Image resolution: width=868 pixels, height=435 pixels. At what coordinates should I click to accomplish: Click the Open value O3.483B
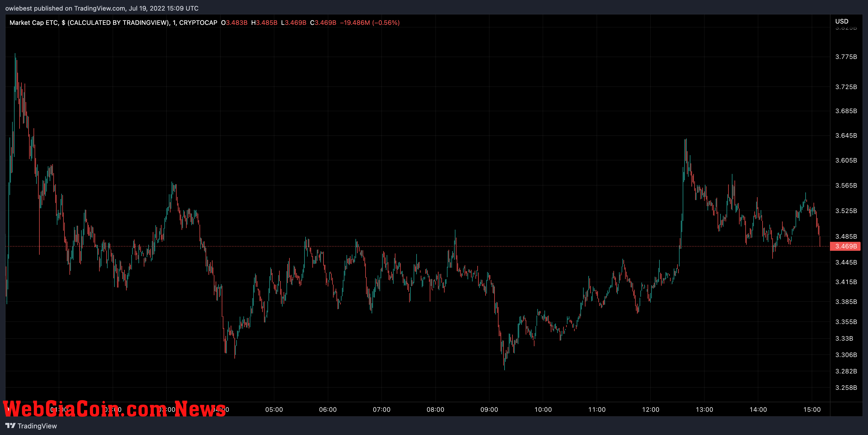[234, 22]
